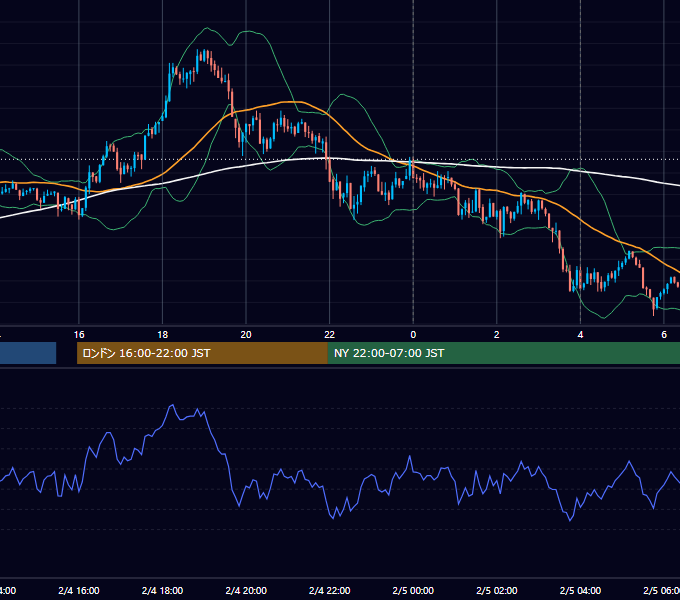The height and width of the screenshot is (600, 680).
Task: Click the 2/5 00:00 label on indicator axis
Action: (413, 591)
